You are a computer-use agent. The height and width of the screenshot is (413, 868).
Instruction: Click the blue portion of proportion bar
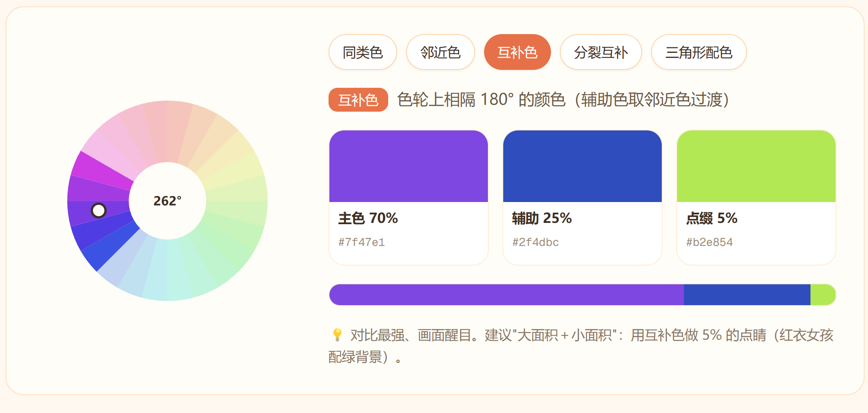tap(747, 295)
